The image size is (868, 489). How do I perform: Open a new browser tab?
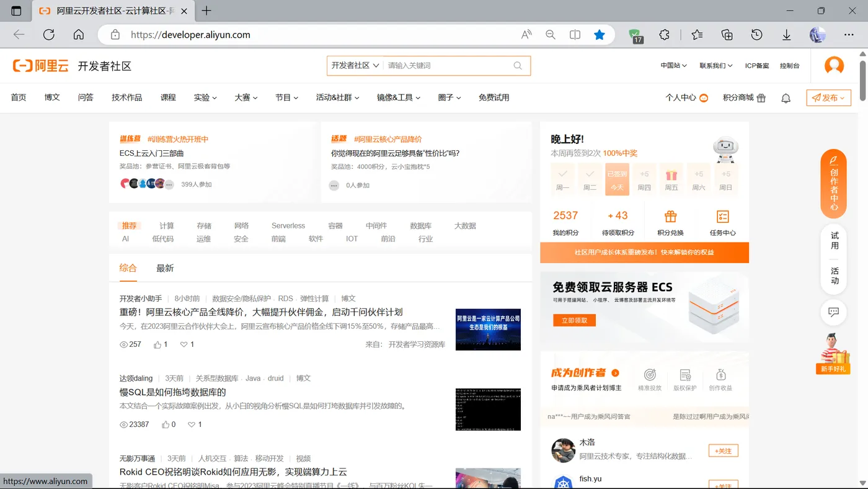206,11
